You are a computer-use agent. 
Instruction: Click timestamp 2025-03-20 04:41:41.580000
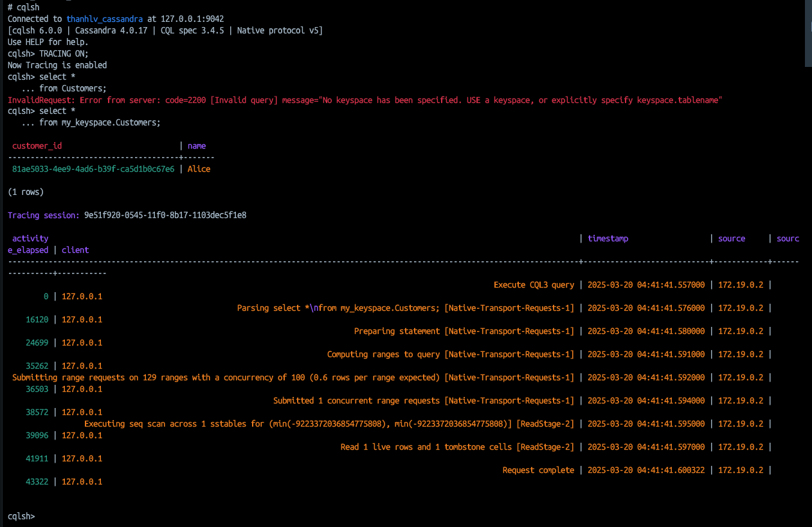(x=646, y=332)
